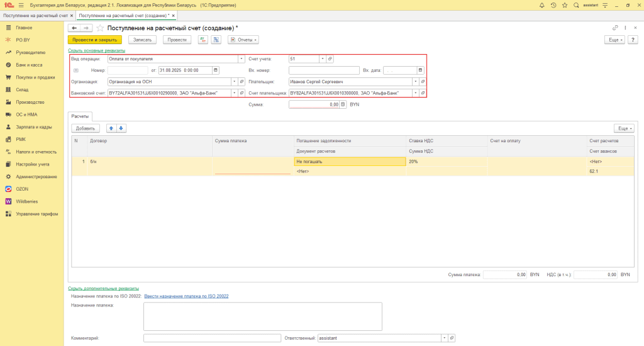Click the Провести button
This screenshot has width=644, height=346.
coord(177,40)
